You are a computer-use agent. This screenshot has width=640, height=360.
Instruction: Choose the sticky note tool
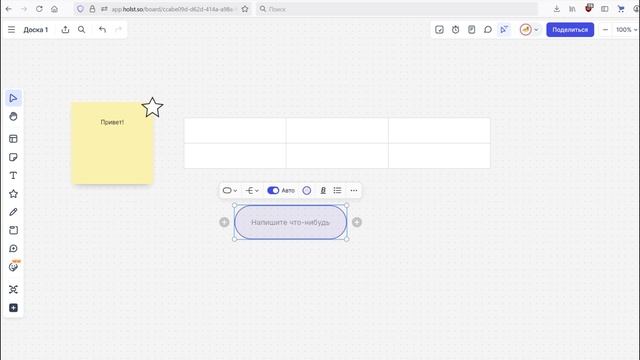(13, 157)
